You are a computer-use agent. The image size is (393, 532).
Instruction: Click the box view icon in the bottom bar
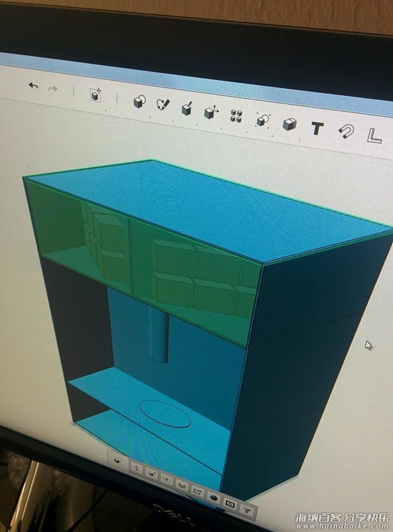[182, 485]
